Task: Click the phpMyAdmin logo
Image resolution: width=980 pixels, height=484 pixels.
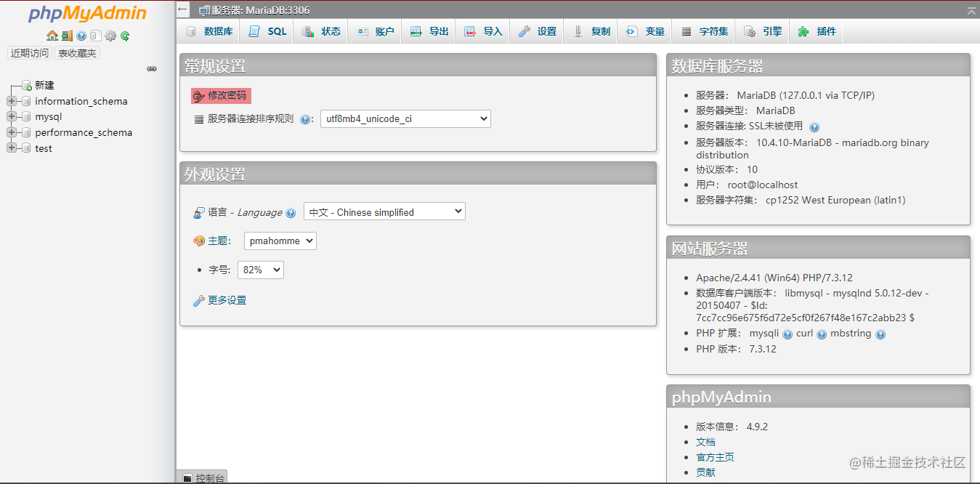Action: (87, 14)
